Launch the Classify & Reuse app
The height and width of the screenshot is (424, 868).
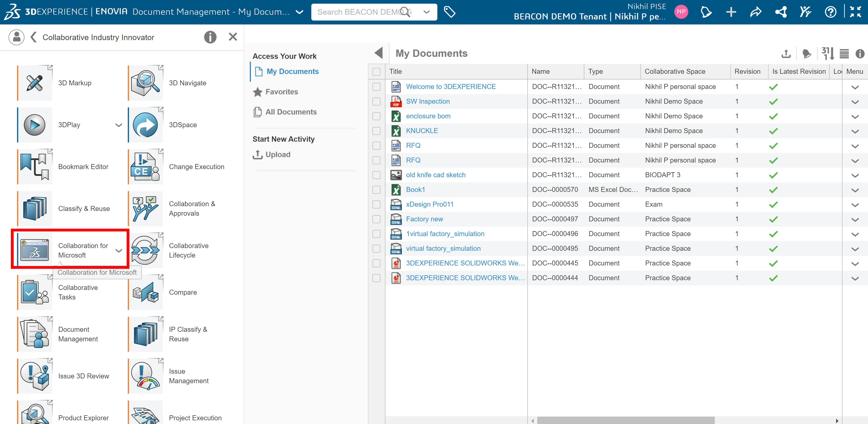tap(35, 209)
